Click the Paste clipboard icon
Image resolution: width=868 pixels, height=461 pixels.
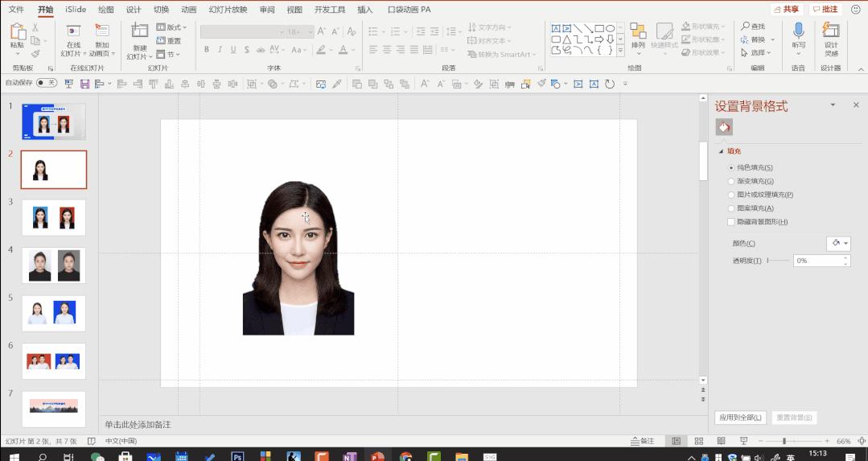pyautogui.click(x=17, y=32)
